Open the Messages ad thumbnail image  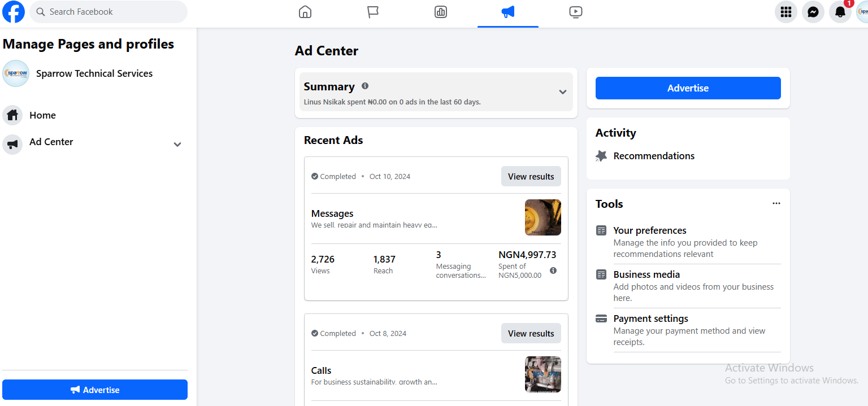click(x=542, y=217)
